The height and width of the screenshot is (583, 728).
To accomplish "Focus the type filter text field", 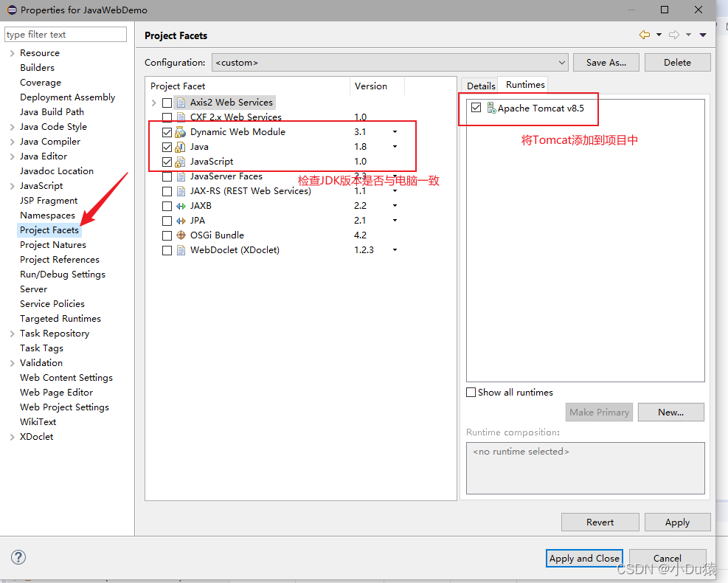I will pyautogui.click(x=66, y=35).
